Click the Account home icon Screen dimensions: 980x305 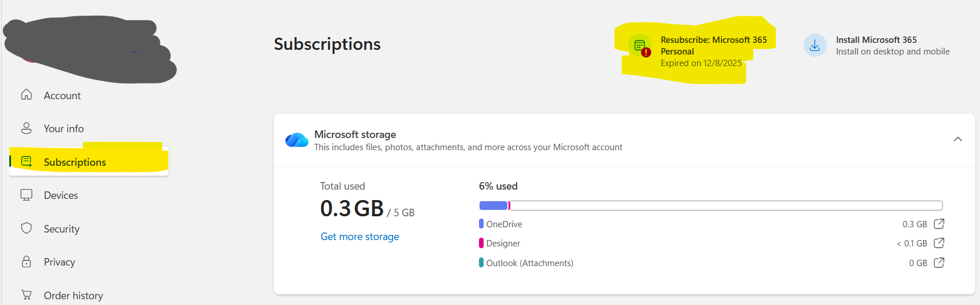tap(27, 95)
